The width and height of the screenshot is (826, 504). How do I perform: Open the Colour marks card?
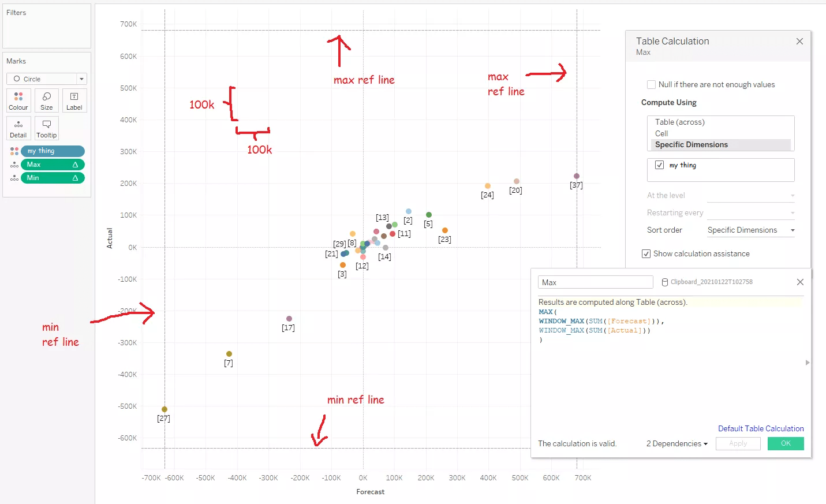[18, 100]
